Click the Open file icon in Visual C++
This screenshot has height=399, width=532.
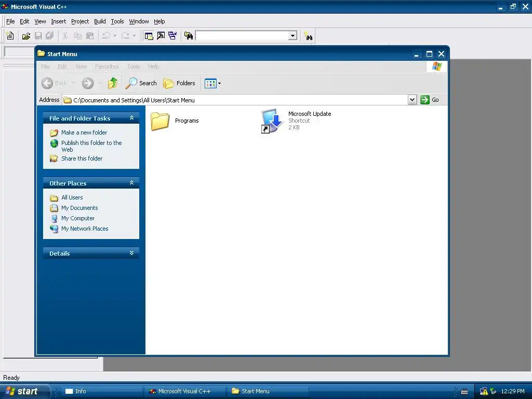pos(26,36)
